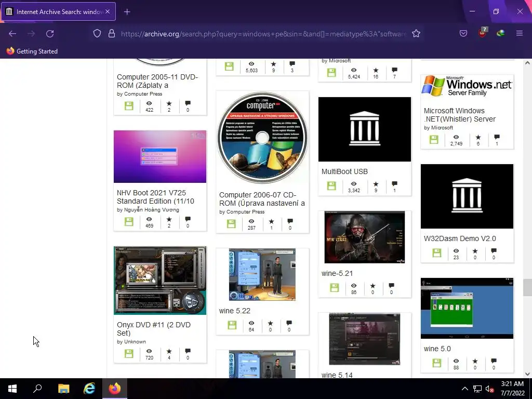
Task: Go back to the previous page
Action: (x=12, y=34)
